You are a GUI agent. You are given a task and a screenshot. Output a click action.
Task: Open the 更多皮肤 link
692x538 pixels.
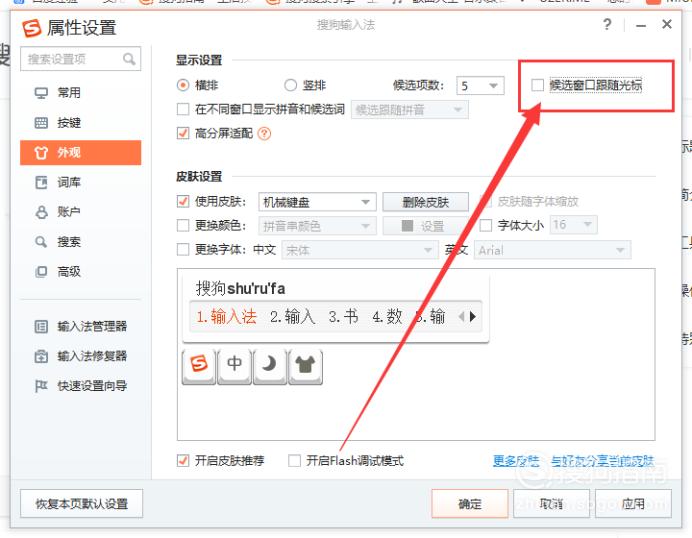516,461
